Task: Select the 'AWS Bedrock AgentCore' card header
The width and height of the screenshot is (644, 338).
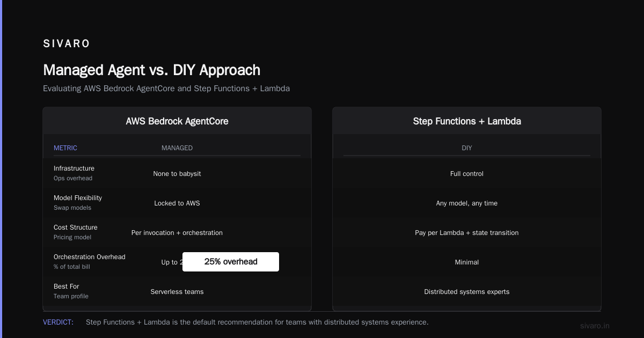Action: 177,121
